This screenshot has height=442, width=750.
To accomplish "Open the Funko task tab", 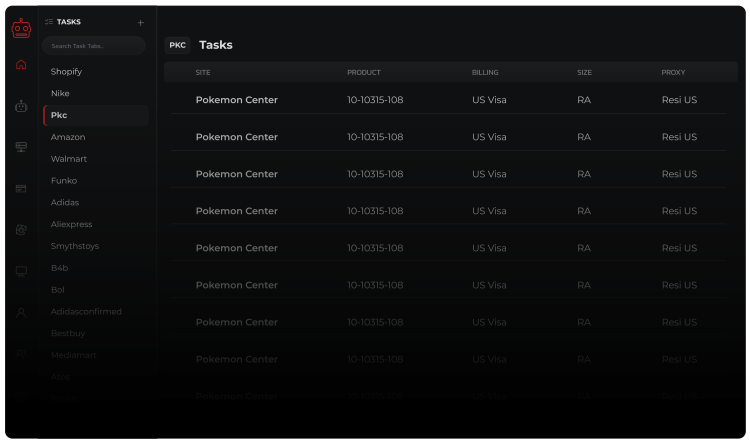I will pos(64,181).
